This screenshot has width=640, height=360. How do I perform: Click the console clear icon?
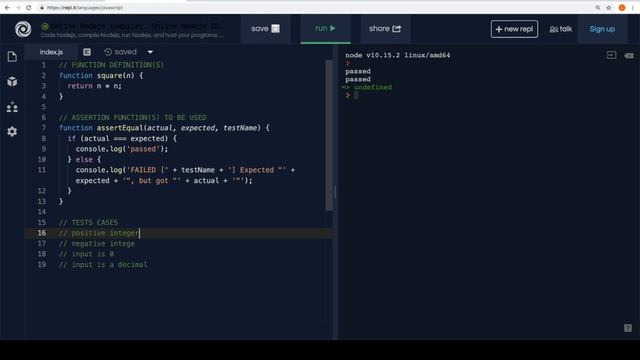[x=629, y=56]
